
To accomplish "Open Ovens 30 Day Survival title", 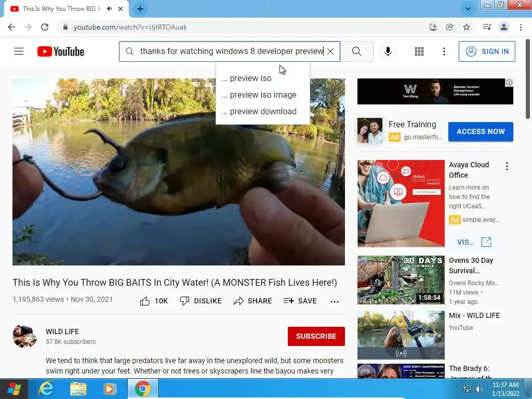I will point(471,265).
